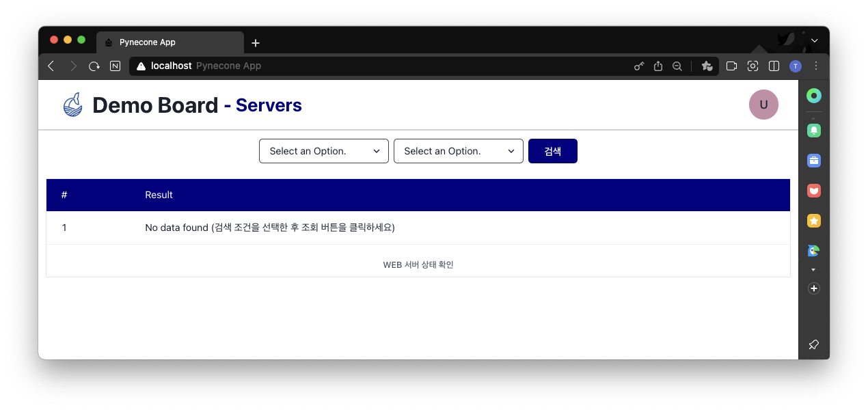Viewport: 868px width, 410px height.
Task: Click the not-secure warning icon before localhost
Action: coord(141,66)
